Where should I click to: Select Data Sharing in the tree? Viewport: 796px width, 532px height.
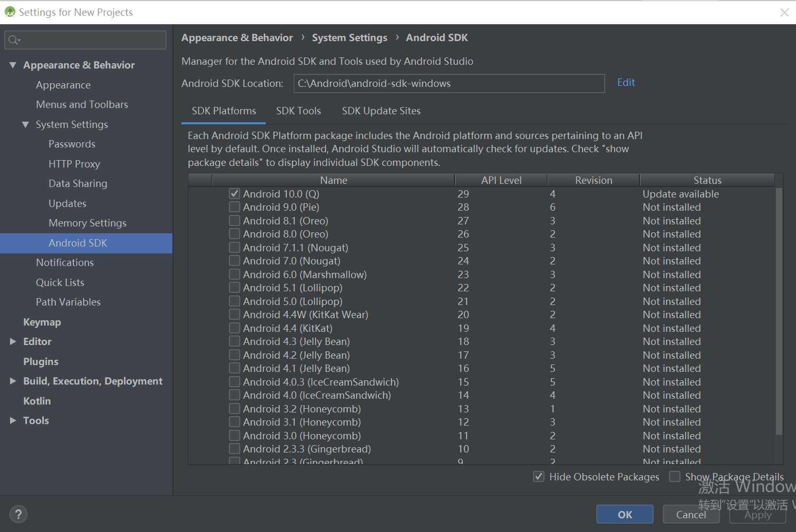tap(77, 183)
